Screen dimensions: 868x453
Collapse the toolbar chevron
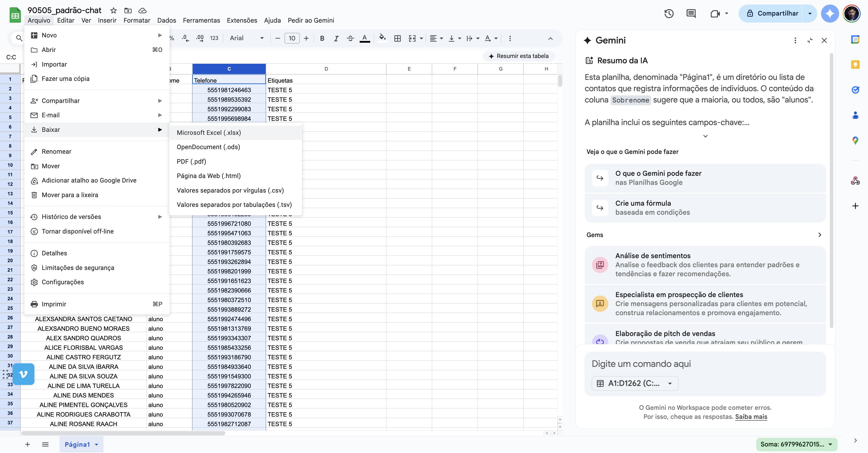(x=550, y=38)
